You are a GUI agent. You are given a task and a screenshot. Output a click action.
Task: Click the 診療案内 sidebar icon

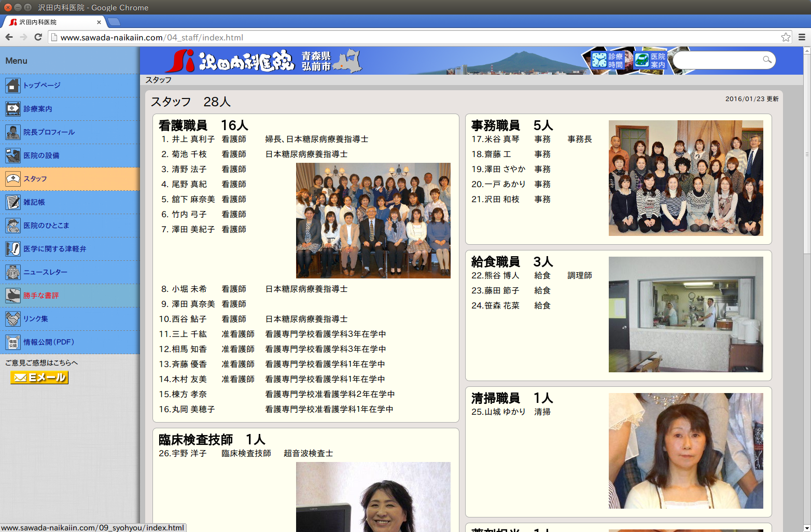coord(13,109)
